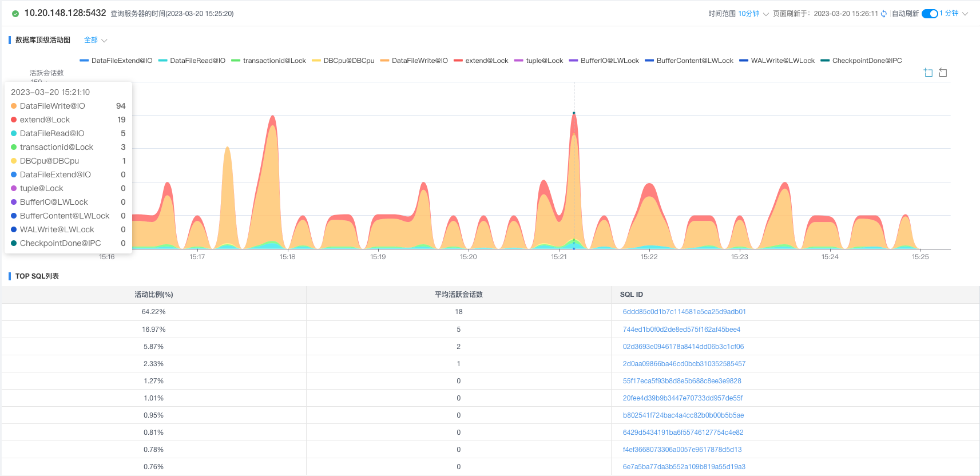
Task: Toggle the DataFileExtend@IO legend series
Action: (x=116, y=61)
